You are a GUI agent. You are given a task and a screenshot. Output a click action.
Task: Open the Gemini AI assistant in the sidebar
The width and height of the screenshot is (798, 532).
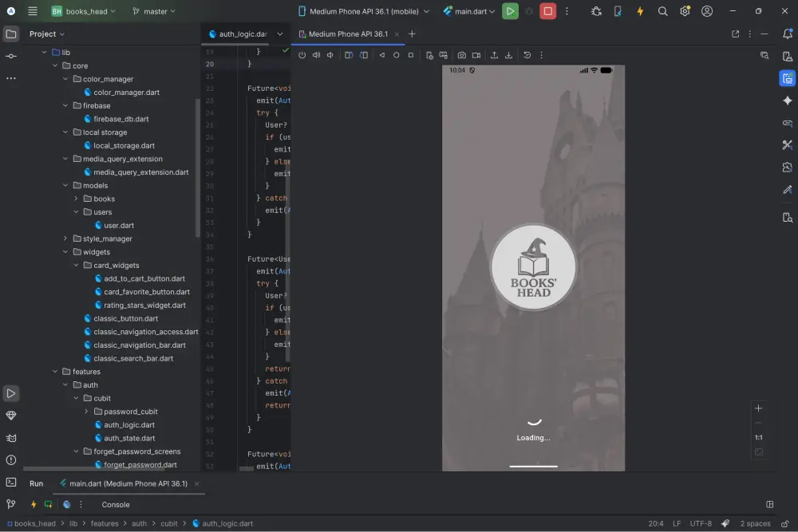coord(788,101)
